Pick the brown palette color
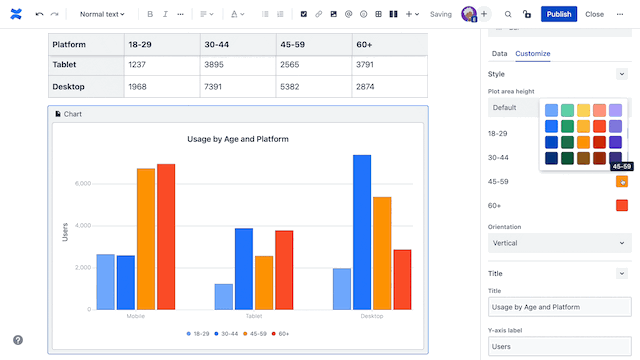Viewport: 640px width, 360px height. click(583, 158)
